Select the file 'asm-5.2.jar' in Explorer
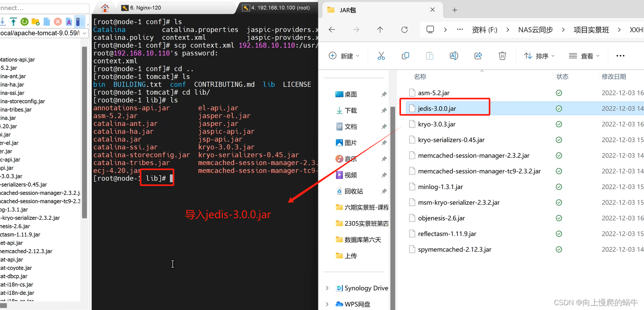Viewport: 644px width, 310px height. (x=434, y=93)
